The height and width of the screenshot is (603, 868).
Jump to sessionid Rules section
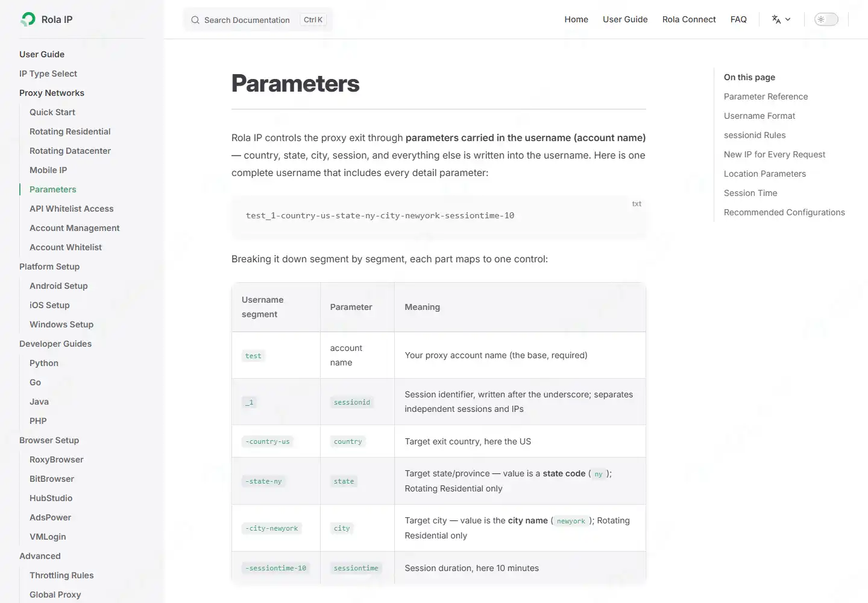point(755,135)
